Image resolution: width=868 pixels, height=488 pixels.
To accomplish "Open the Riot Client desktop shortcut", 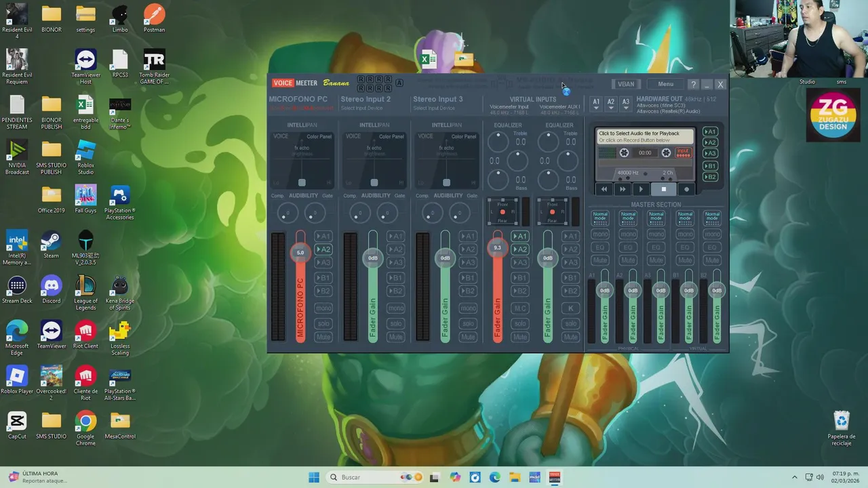I will [85, 335].
